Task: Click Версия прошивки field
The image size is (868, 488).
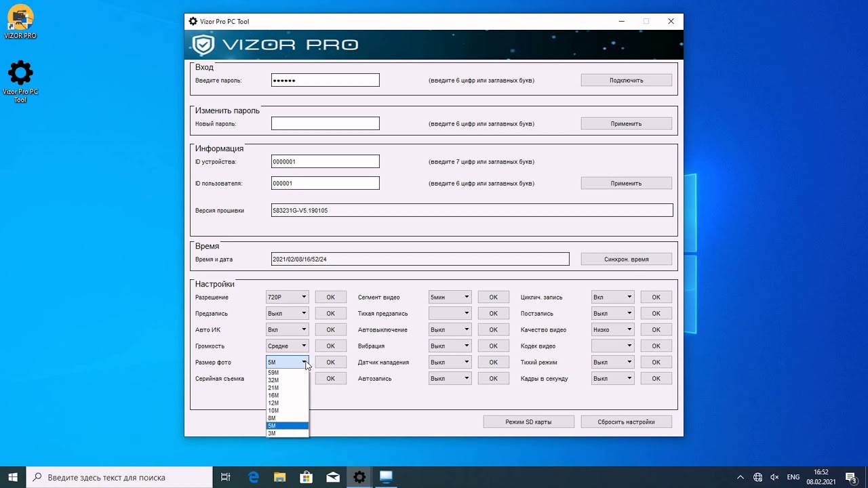Action: point(472,210)
